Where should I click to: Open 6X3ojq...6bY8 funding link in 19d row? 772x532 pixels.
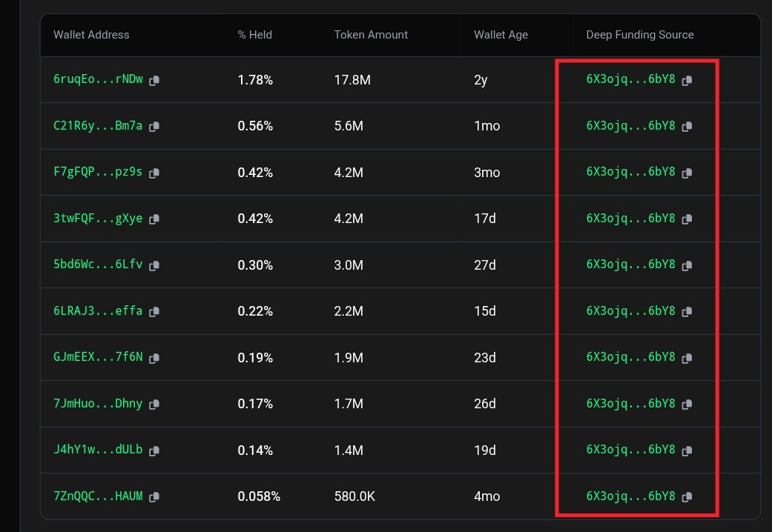coord(630,449)
